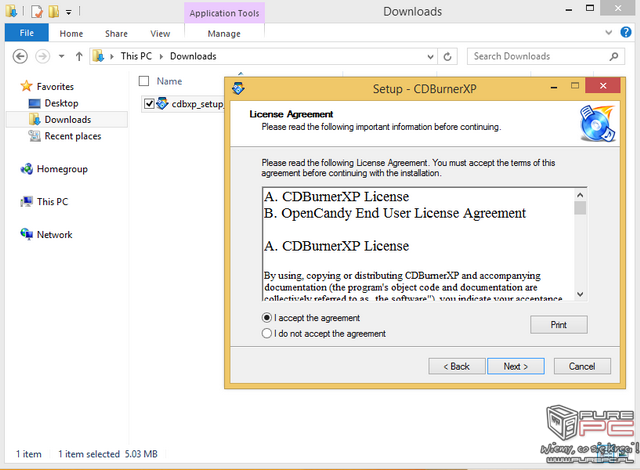Expand the breadcrumb arrow before This PC
Screen dimensions: 640x470
(x=111, y=56)
